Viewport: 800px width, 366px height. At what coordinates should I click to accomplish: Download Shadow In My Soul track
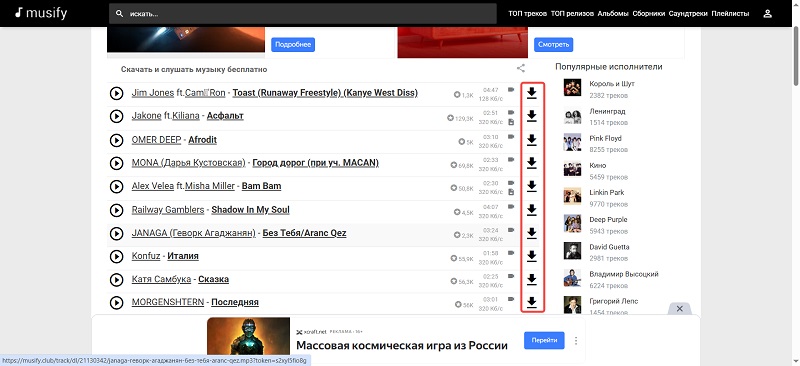pyautogui.click(x=532, y=210)
